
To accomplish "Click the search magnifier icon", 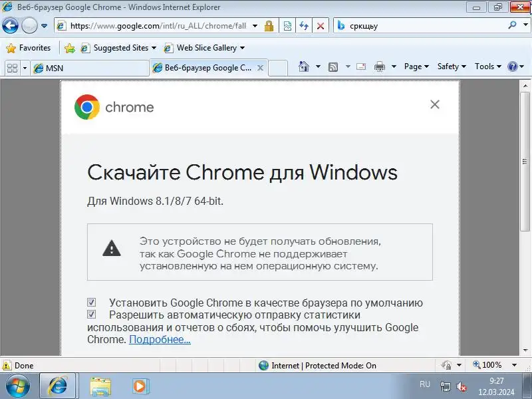I will pos(513,25).
